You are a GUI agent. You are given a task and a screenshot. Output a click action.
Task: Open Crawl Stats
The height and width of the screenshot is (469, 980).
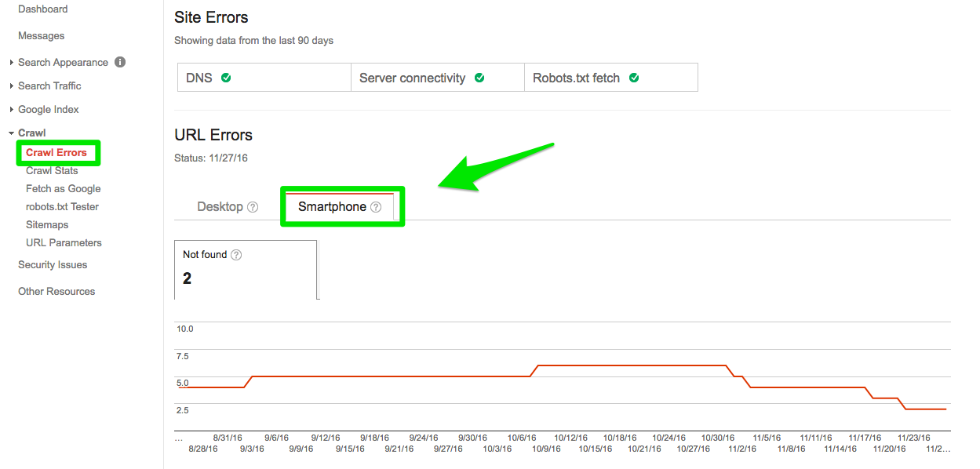point(53,170)
